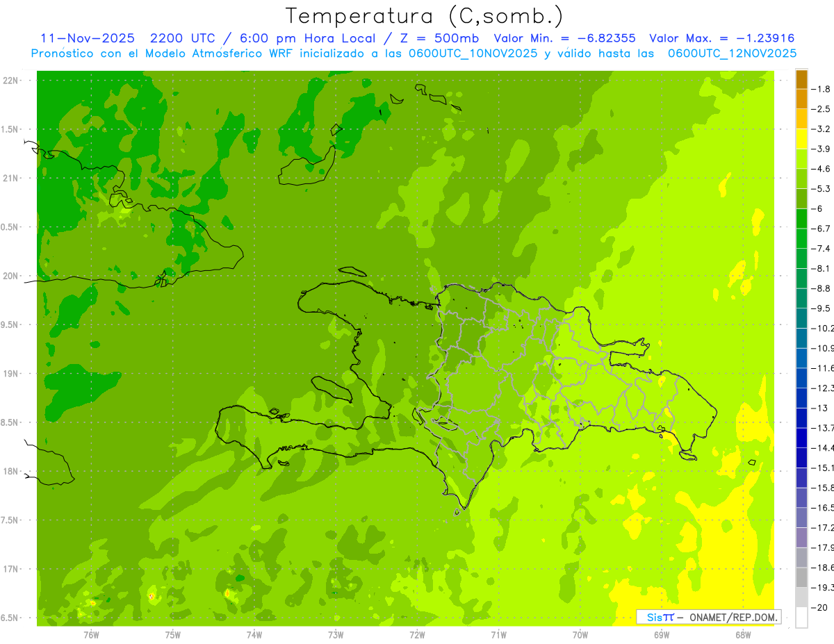The image size is (834, 644).
Task: Click the "17N" latitude label
Action: point(12,569)
